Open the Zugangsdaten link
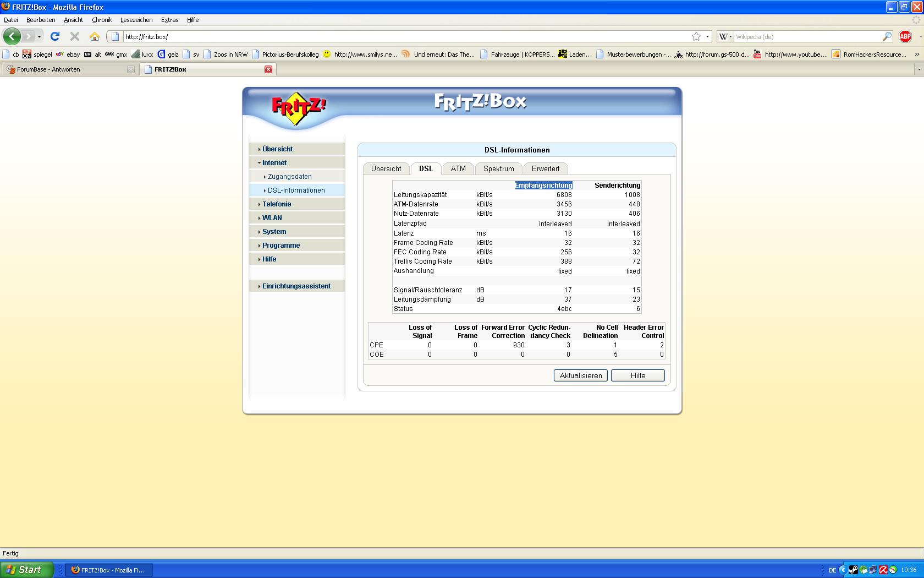 coord(290,177)
